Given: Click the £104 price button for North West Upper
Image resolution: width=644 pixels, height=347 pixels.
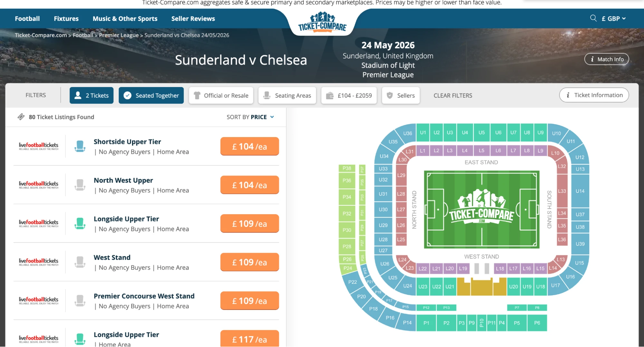Looking at the screenshot, I should tap(249, 185).
